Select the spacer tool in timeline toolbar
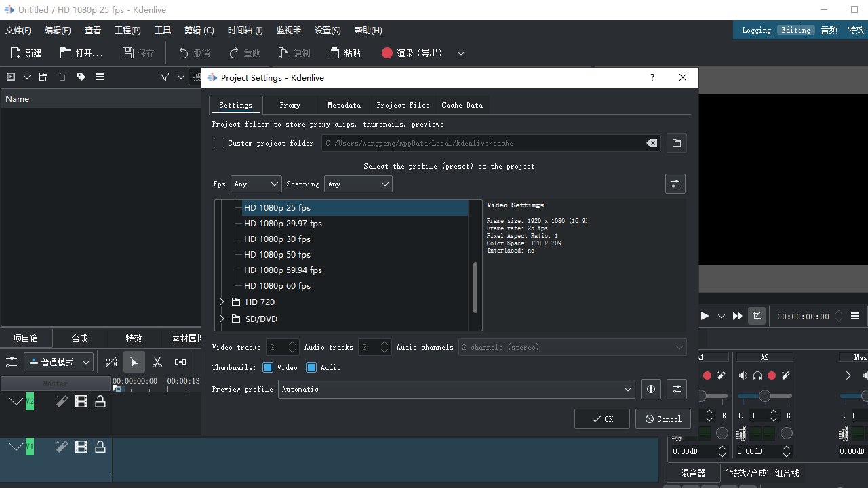This screenshot has width=868, height=488. tap(180, 363)
